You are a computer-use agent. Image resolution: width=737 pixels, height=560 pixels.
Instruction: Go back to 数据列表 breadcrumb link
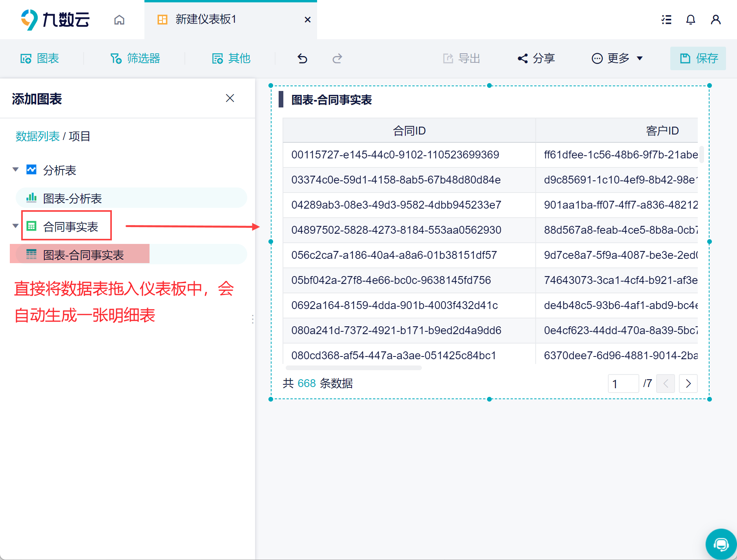[x=38, y=136]
